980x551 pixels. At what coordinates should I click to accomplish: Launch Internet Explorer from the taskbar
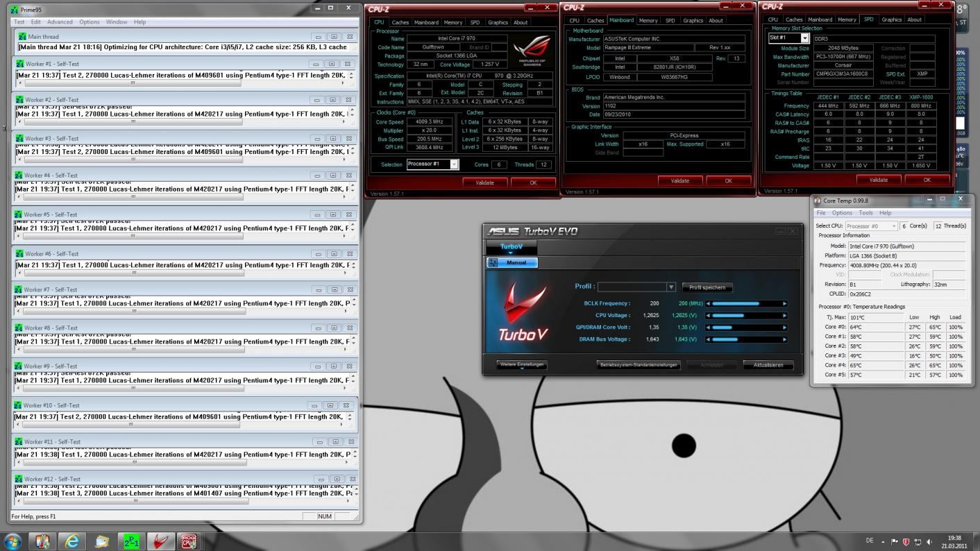click(72, 541)
